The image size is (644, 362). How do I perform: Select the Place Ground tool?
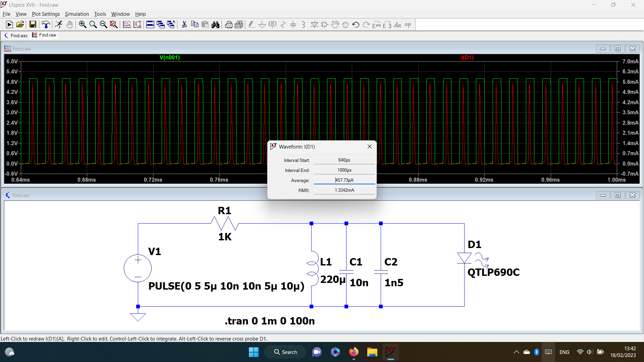click(x=262, y=24)
